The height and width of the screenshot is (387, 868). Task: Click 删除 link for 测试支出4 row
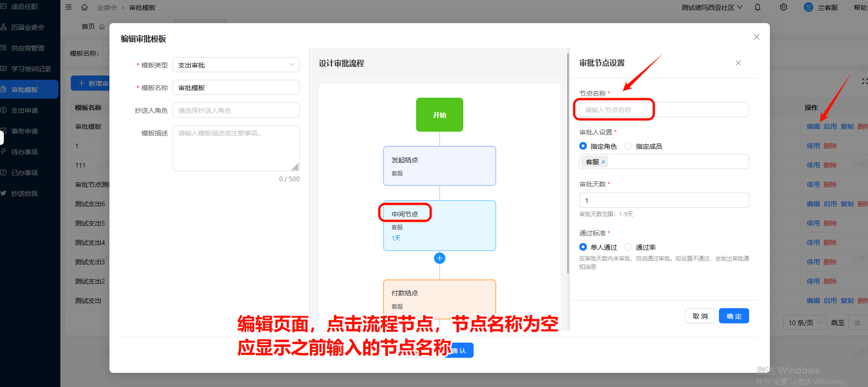[830, 243]
